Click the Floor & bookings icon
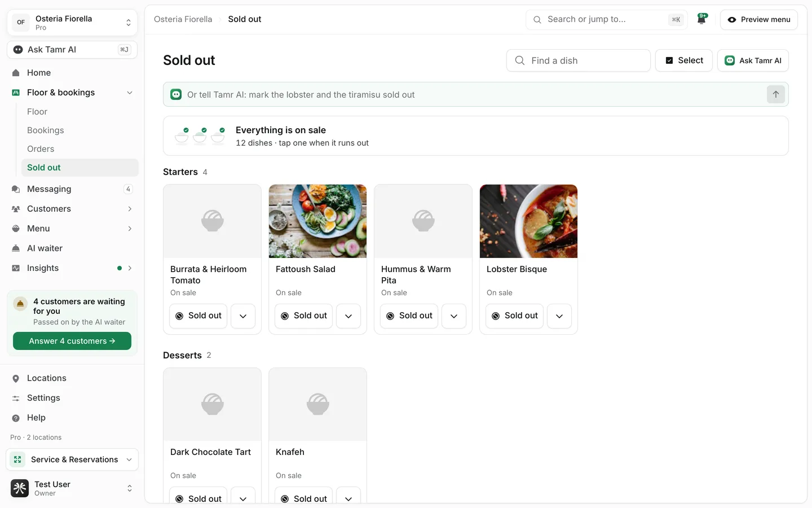This screenshot has width=812, height=508. tap(16, 93)
